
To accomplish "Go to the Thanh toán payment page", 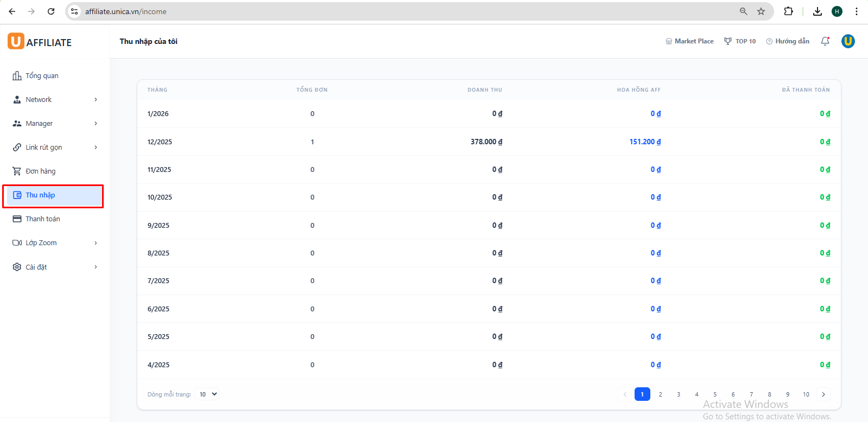I will point(43,219).
